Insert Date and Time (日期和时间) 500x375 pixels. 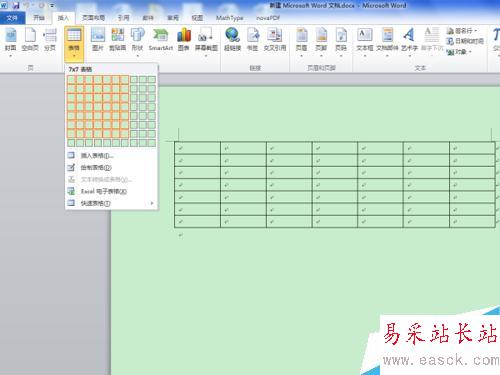[x=465, y=41]
